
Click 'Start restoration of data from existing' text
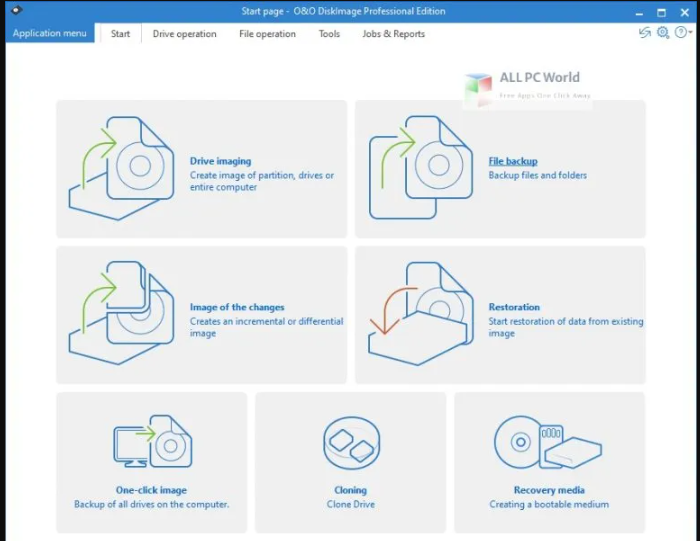[x=566, y=321]
